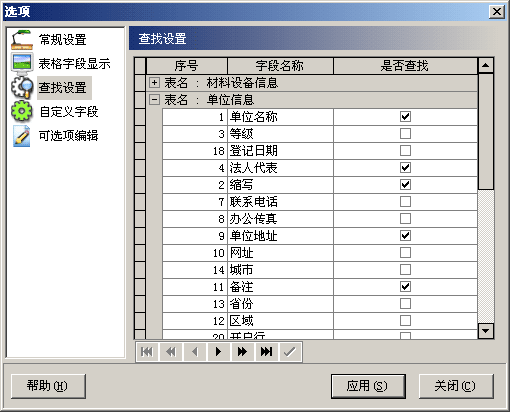Click the next page double-arrow button
The height and width of the screenshot is (412, 510).
pyautogui.click(x=242, y=352)
